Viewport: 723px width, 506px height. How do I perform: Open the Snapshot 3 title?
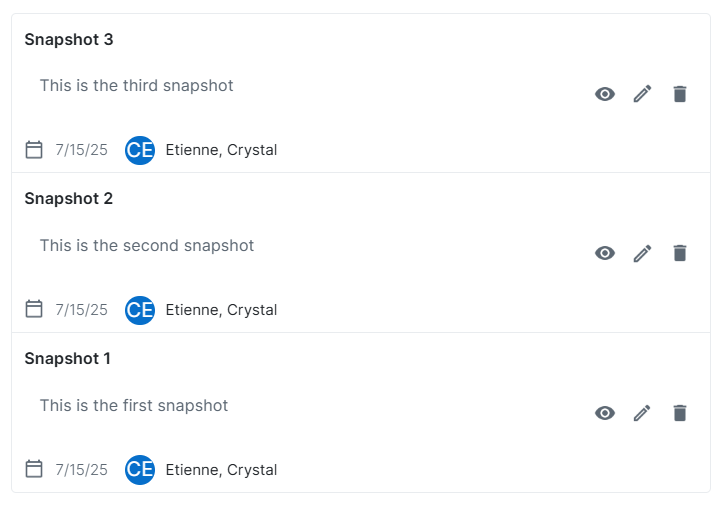[x=69, y=40]
